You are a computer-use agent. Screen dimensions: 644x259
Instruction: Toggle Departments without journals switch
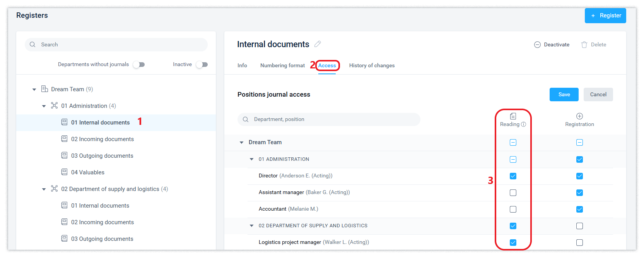(138, 65)
